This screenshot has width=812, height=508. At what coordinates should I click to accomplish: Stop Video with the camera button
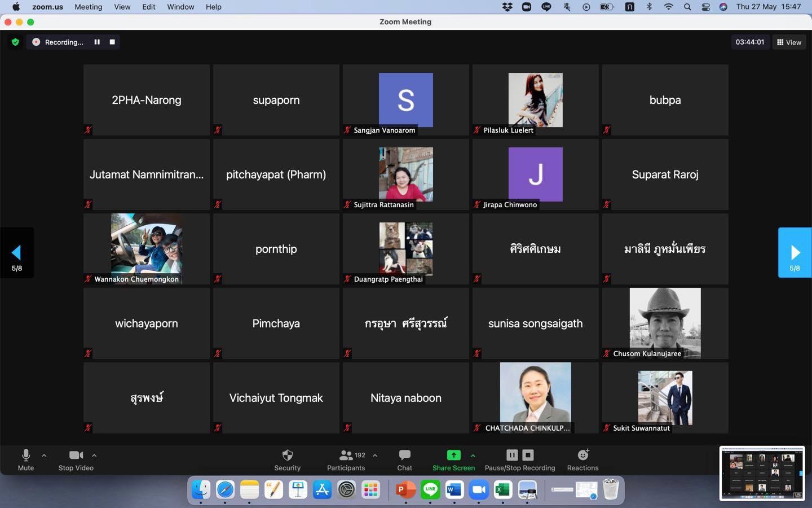[x=76, y=459]
